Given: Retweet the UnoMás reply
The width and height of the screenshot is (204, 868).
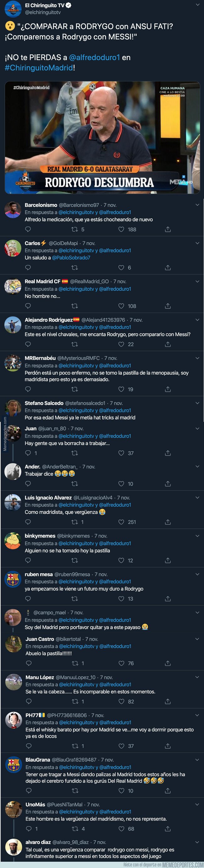Looking at the screenshot, I should click(75, 828).
